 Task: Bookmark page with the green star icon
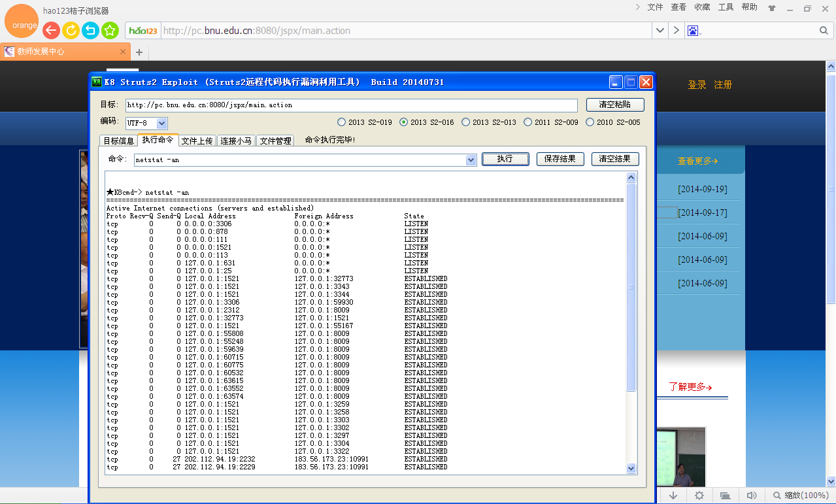point(110,30)
